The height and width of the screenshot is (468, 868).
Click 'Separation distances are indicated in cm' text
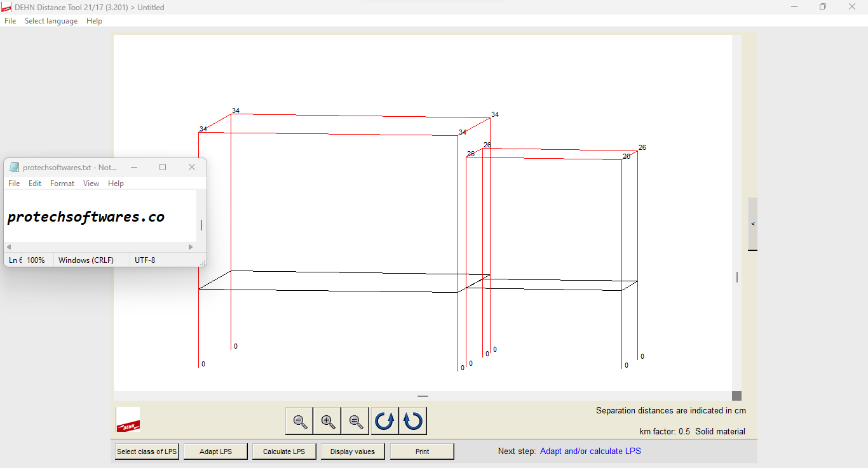pyautogui.click(x=671, y=410)
